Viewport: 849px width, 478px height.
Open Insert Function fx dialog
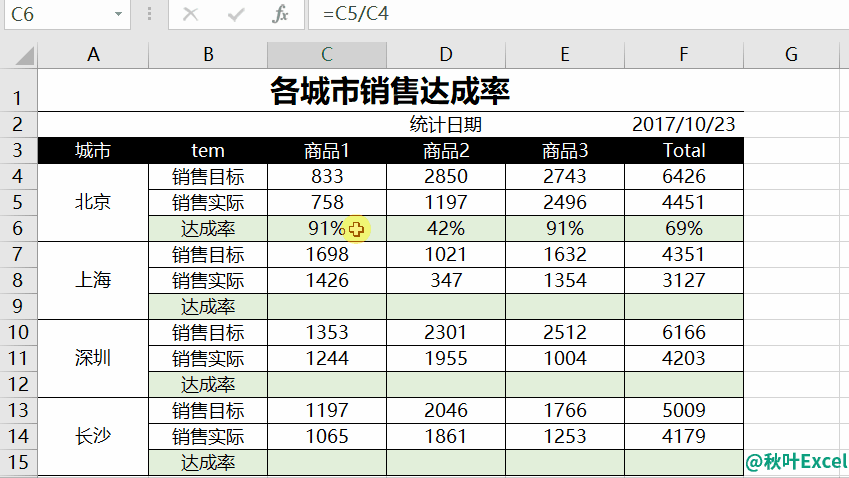pyautogui.click(x=280, y=14)
